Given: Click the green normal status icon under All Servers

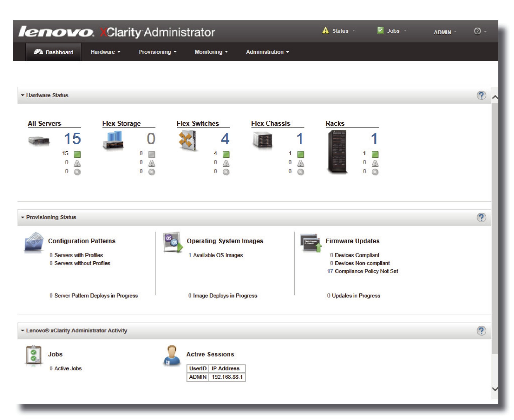Looking at the screenshot, I should (x=77, y=154).
